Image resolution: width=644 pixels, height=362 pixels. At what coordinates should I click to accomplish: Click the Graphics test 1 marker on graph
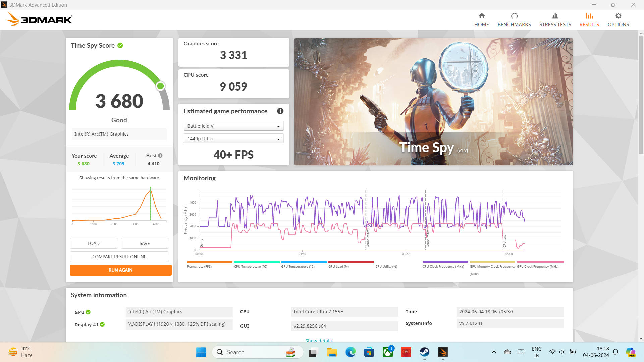368,237
